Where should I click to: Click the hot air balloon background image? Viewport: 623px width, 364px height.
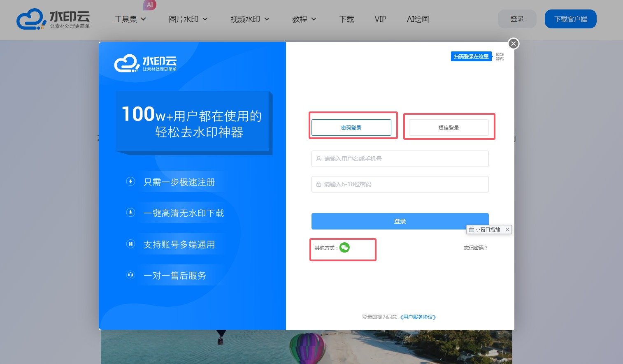307,347
